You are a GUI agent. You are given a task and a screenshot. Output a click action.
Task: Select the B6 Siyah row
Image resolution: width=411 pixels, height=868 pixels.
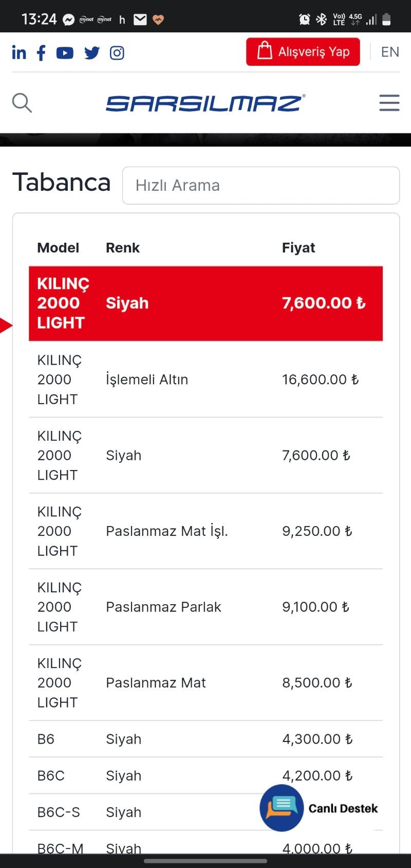pos(206,739)
